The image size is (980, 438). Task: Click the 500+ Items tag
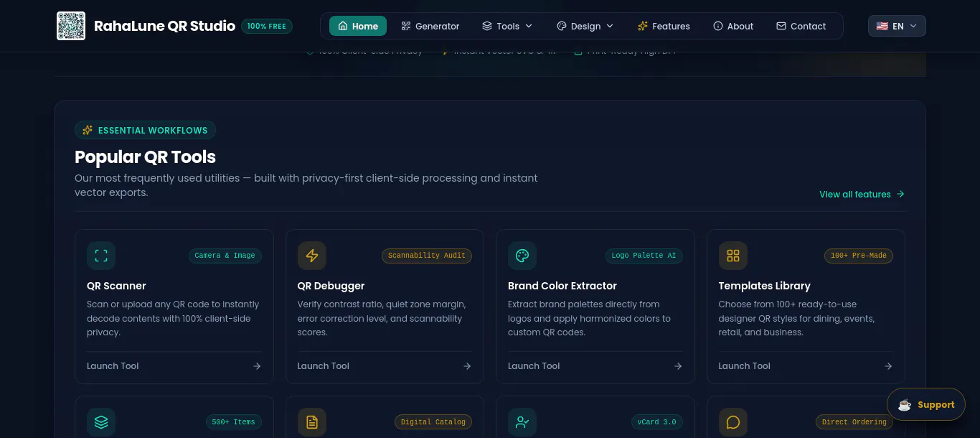(234, 422)
